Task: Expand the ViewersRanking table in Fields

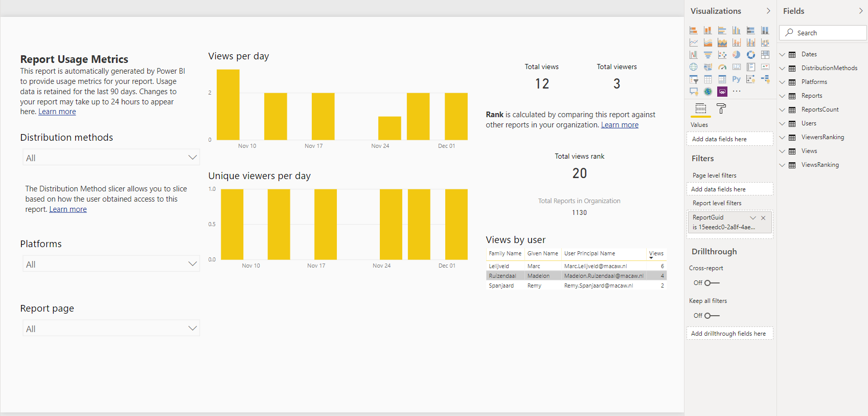Action: coord(782,137)
